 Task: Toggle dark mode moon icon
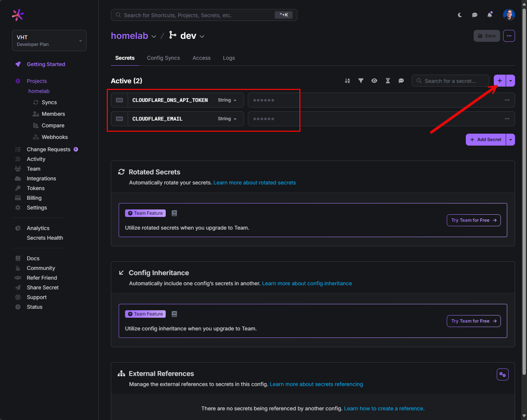(460, 15)
